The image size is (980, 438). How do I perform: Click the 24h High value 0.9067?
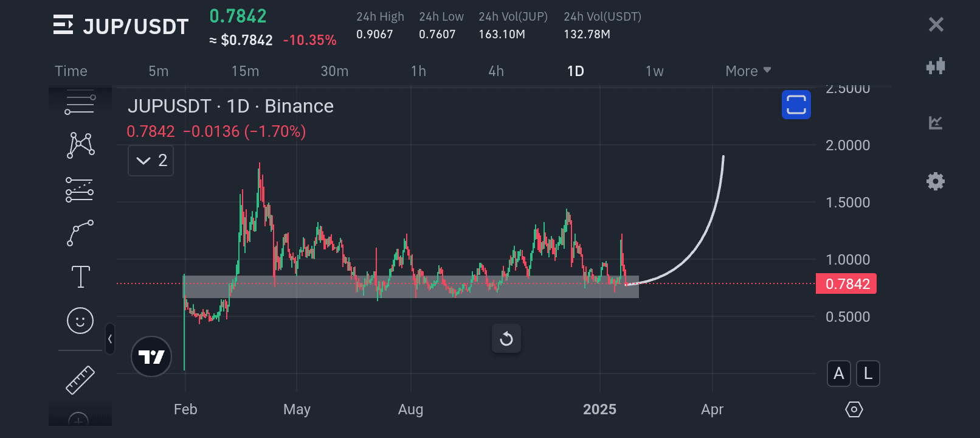tap(374, 35)
